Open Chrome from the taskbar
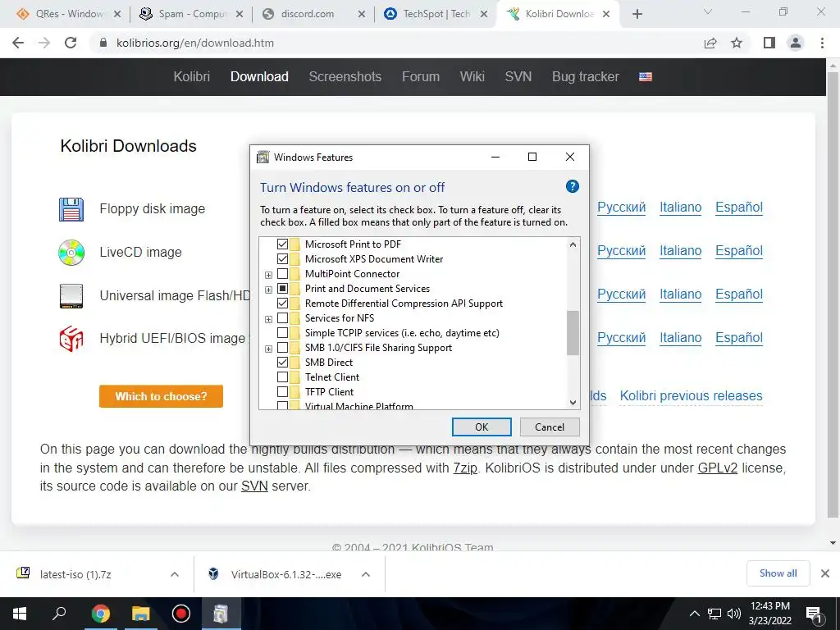The height and width of the screenshot is (630, 840). pos(100,614)
